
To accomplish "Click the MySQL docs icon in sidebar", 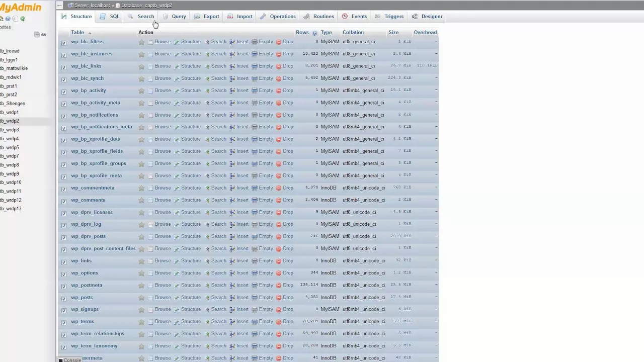I will [x=15, y=19].
